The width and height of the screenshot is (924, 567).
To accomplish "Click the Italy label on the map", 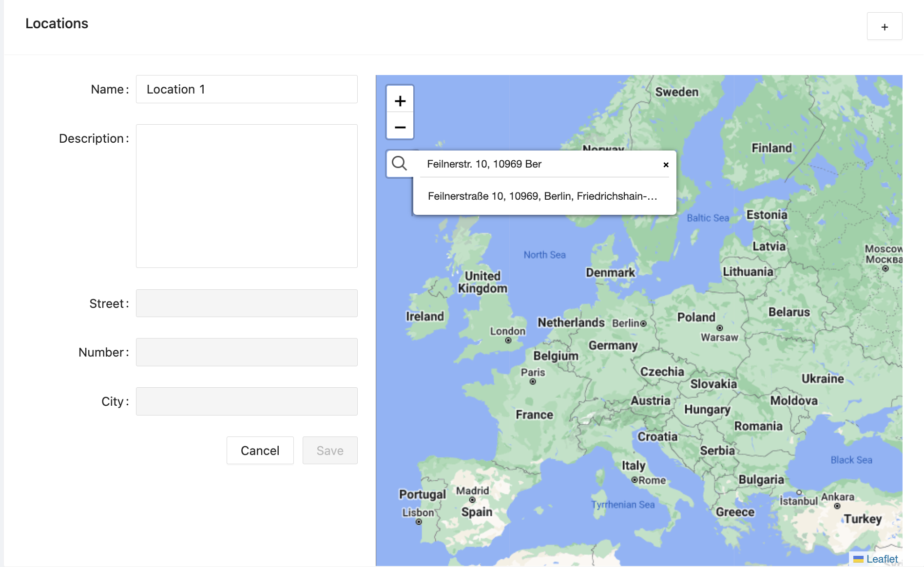I will point(634,466).
